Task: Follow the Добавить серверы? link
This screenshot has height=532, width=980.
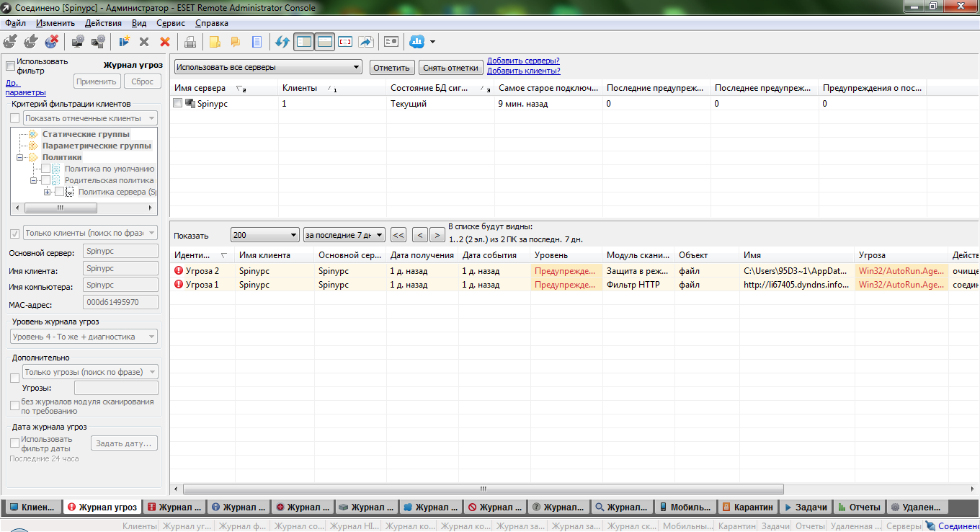Action: 523,61
